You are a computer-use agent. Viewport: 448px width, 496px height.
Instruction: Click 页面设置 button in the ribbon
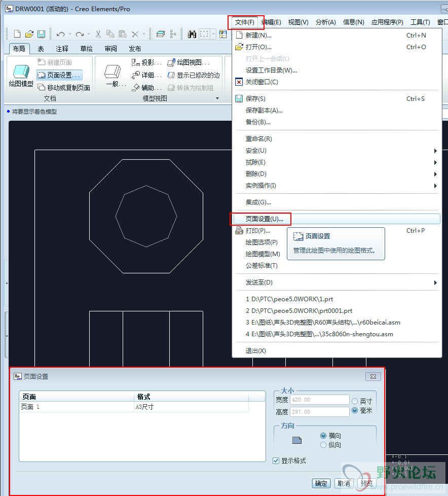[x=59, y=75]
